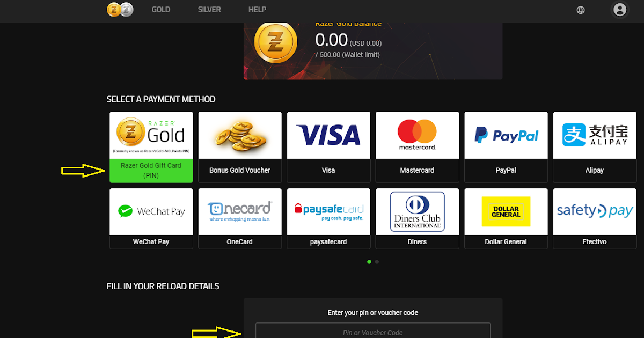Select the Efectivo SafetyPay tile
Screen dimensions: 644x338
[595, 218]
